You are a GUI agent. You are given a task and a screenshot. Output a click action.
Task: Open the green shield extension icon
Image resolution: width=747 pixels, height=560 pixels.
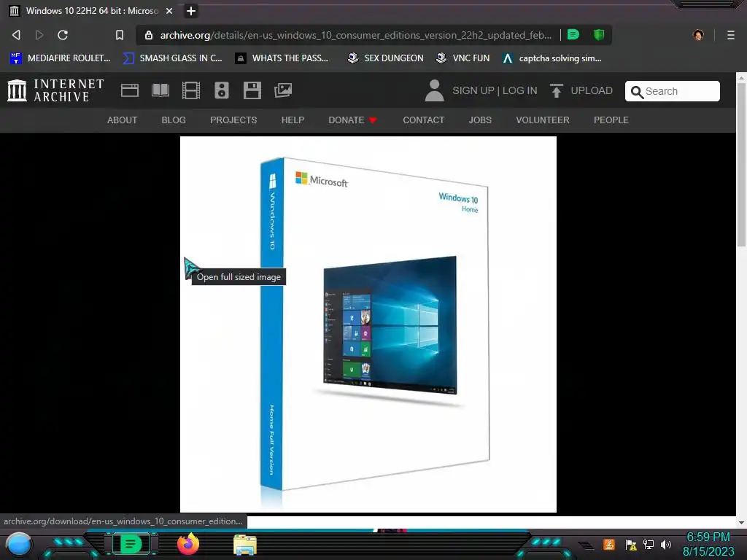[x=599, y=35]
